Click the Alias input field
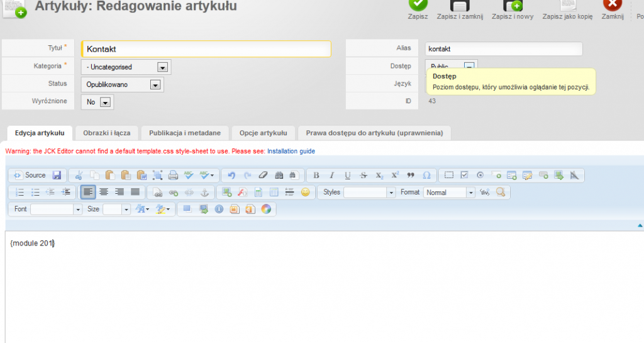The height and width of the screenshot is (343, 644). tap(503, 49)
